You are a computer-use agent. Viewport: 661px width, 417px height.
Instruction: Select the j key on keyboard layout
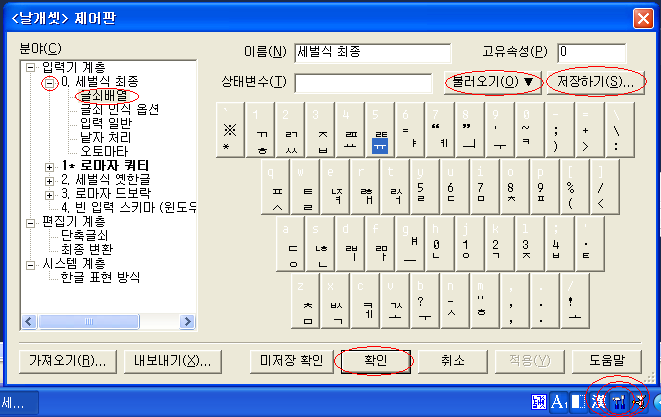coord(470,244)
